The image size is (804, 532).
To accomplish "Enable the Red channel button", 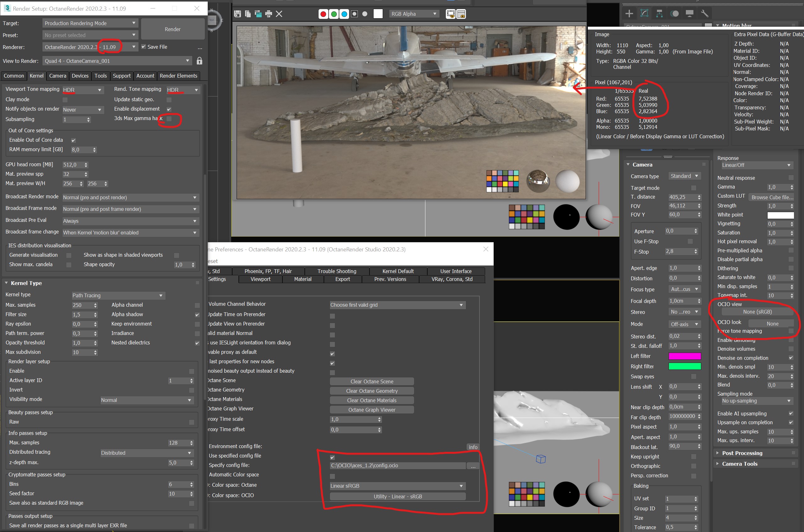I will pyautogui.click(x=323, y=14).
